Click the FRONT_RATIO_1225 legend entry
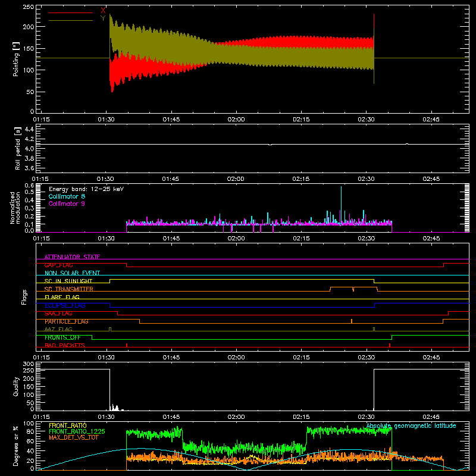Image resolution: width=476 pixels, height=476 pixels. tap(77, 431)
